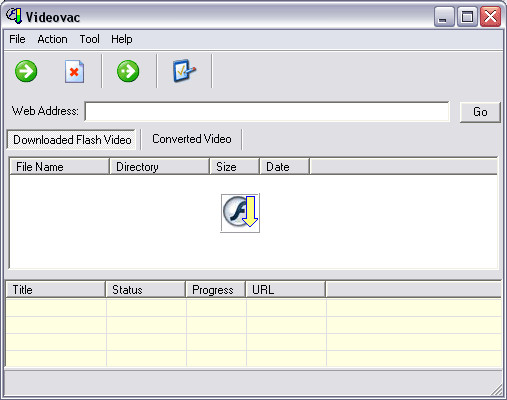Click the Flash download icon in file list
The image size is (507, 400).
tap(240, 213)
